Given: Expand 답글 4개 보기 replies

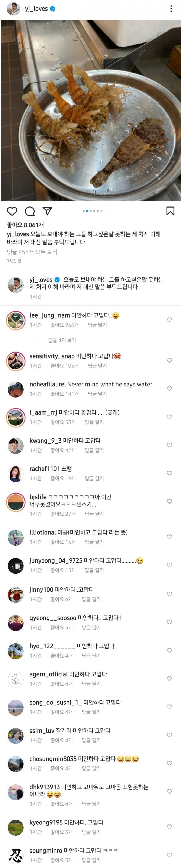Looking at the screenshot, I should pyautogui.click(x=62, y=340).
